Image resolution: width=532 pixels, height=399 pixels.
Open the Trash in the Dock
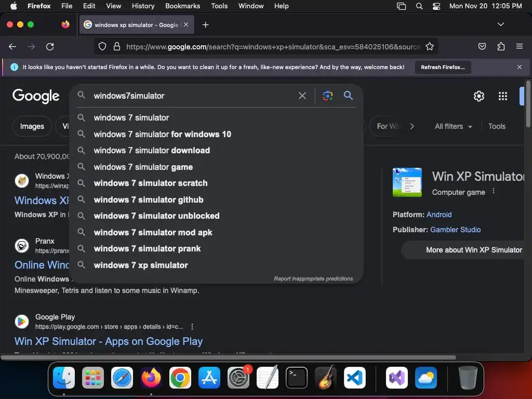468,378
